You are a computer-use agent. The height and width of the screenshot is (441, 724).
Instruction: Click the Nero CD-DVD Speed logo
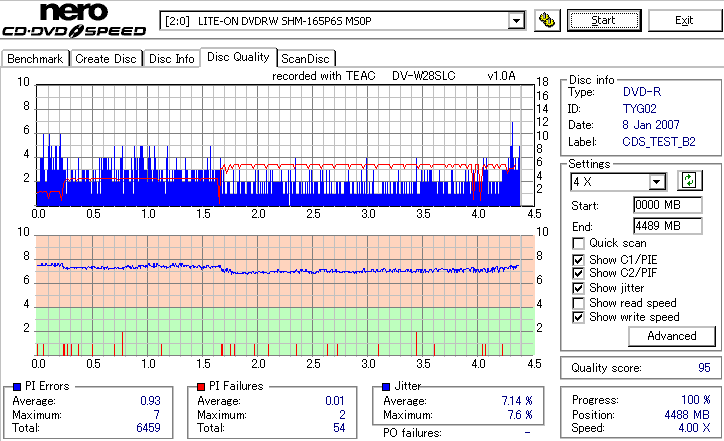pyautogui.click(x=74, y=19)
